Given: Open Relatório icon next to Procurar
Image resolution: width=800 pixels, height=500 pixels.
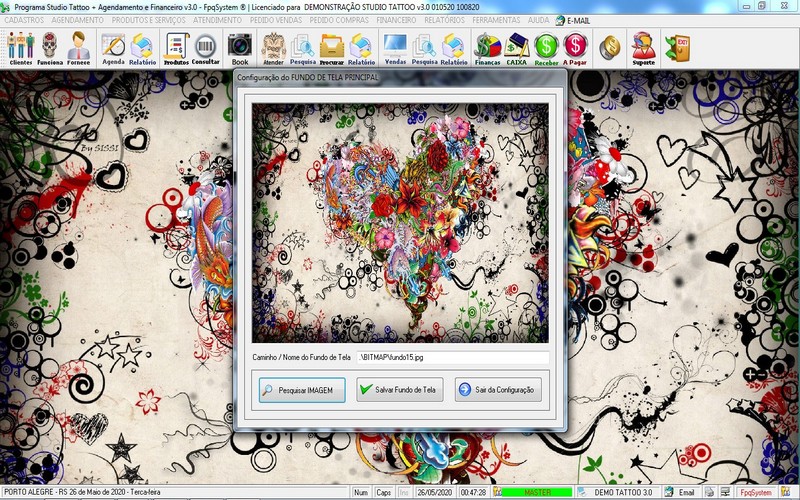Looking at the screenshot, I should (361, 49).
